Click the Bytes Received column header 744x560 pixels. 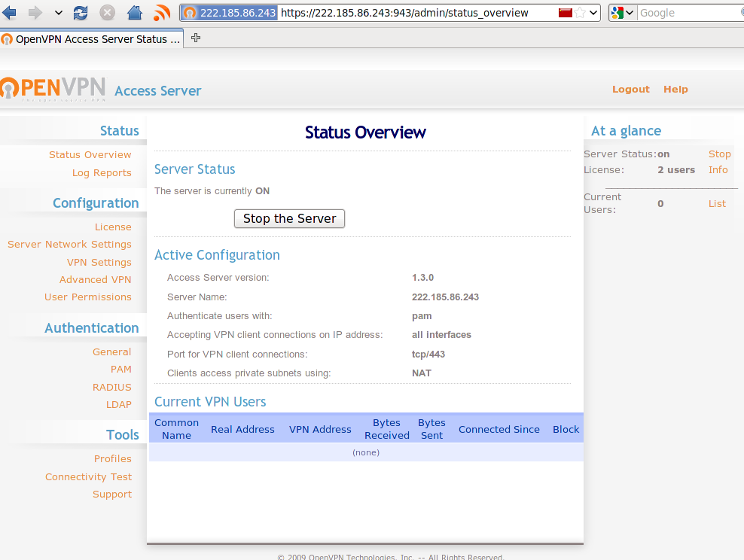[x=387, y=429]
